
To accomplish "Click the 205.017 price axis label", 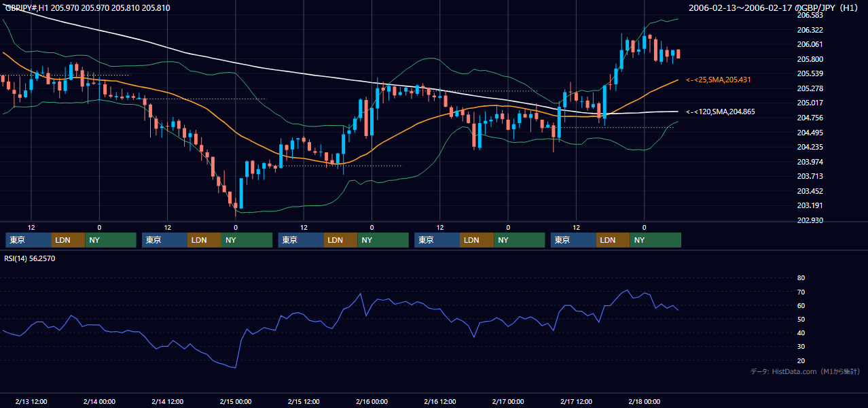I will tap(810, 103).
